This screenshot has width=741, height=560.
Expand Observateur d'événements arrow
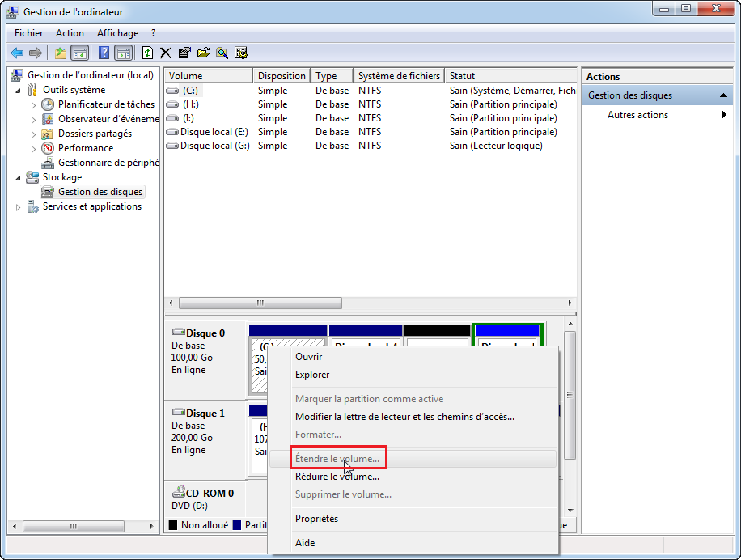[33, 120]
